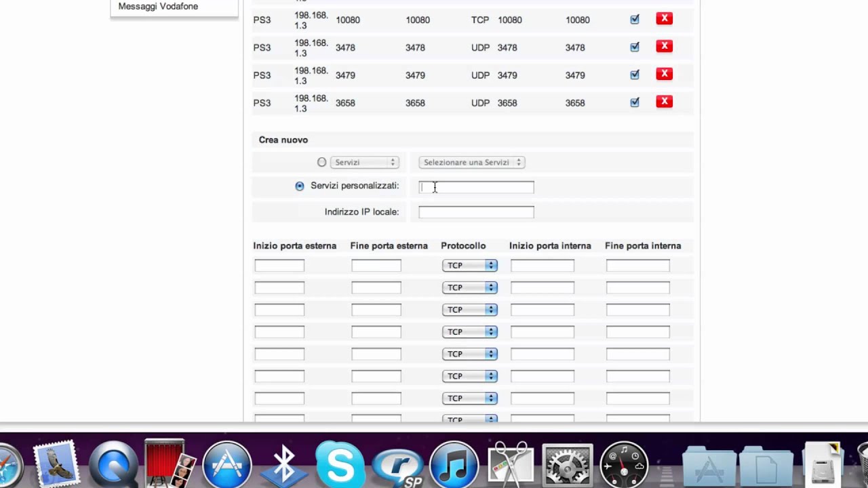Open System Preferences gear in dock
The image size is (868, 488).
tap(568, 465)
